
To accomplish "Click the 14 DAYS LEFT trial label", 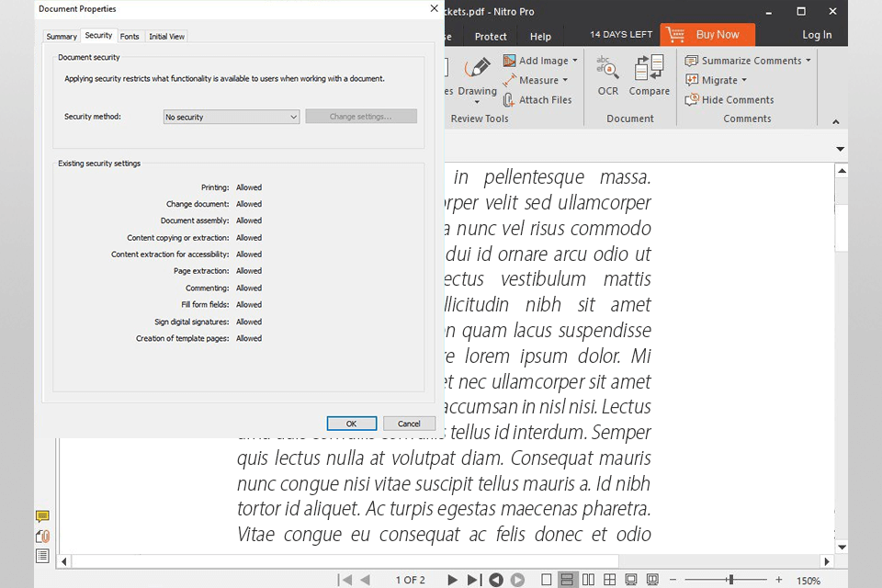I will click(621, 34).
